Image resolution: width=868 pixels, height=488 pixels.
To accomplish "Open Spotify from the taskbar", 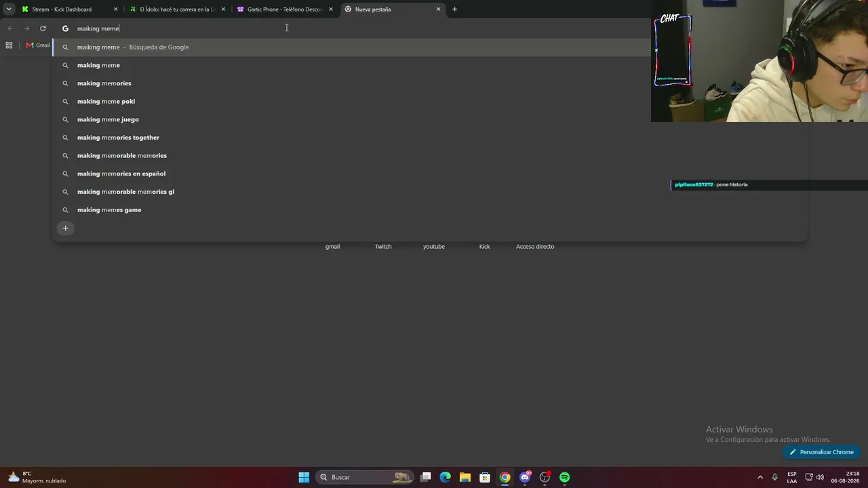I will pos(565,477).
